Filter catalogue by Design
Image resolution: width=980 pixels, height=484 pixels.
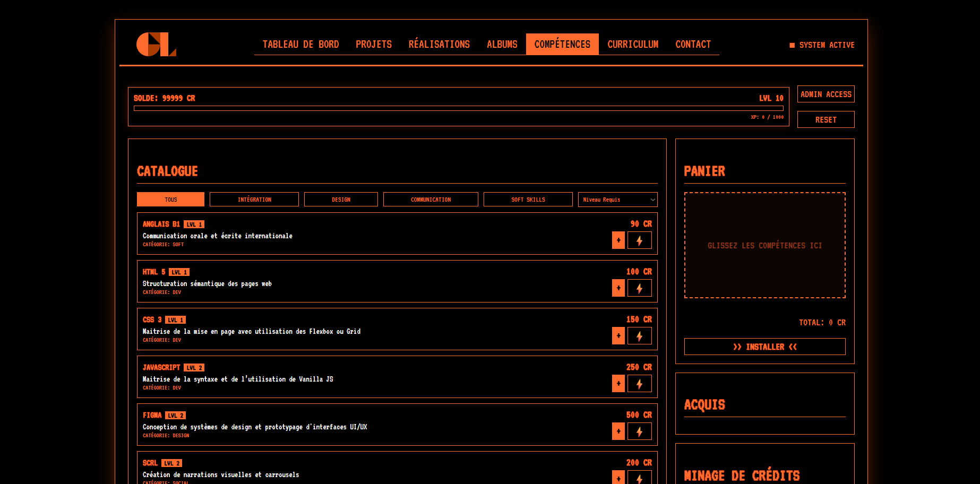click(341, 200)
